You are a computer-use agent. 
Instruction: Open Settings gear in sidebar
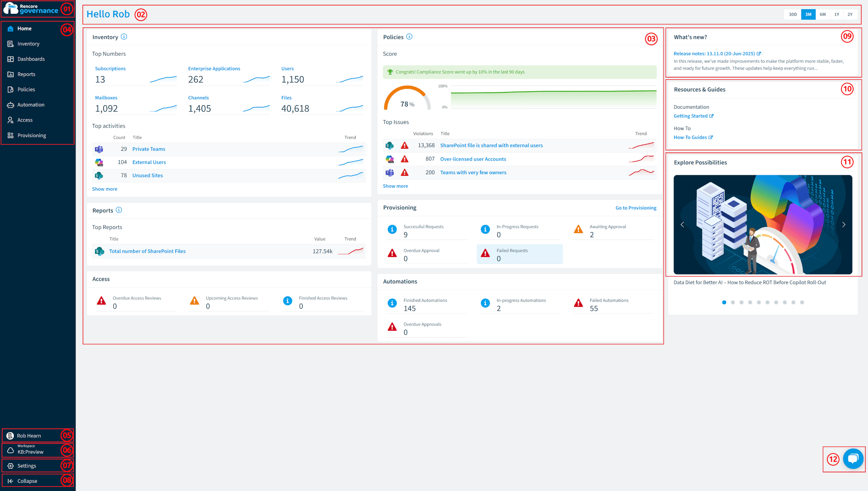(x=11, y=466)
